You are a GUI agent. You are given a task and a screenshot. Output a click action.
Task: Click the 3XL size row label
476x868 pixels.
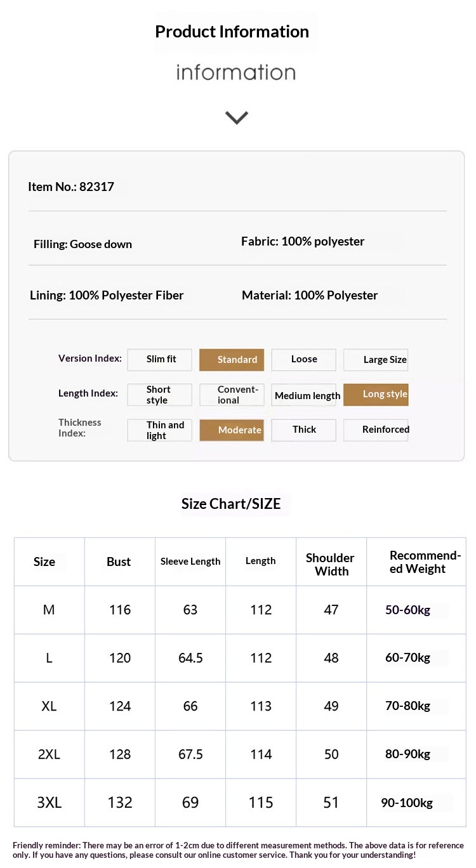pyautogui.click(x=49, y=803)
